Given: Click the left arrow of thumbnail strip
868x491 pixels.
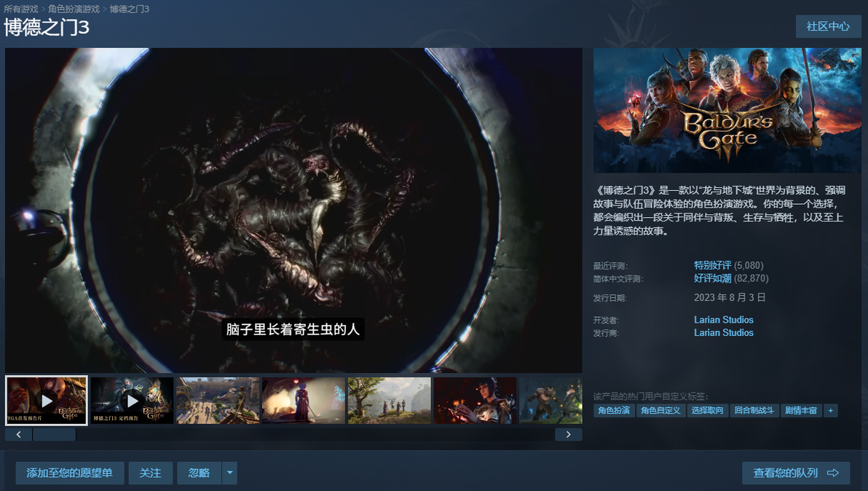Looking at the screenshot, I should click(19, 434).
